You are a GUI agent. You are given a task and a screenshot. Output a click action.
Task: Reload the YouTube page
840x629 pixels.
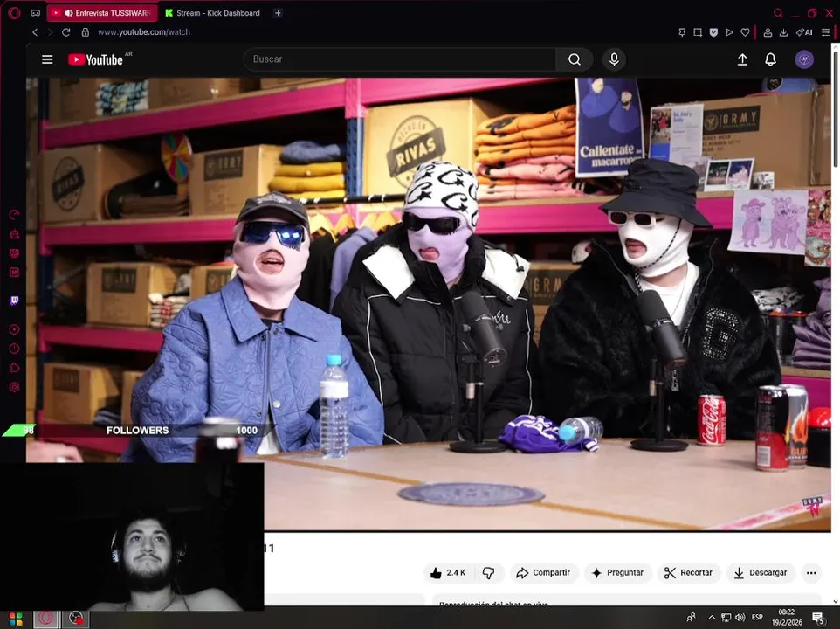[65, 32]
